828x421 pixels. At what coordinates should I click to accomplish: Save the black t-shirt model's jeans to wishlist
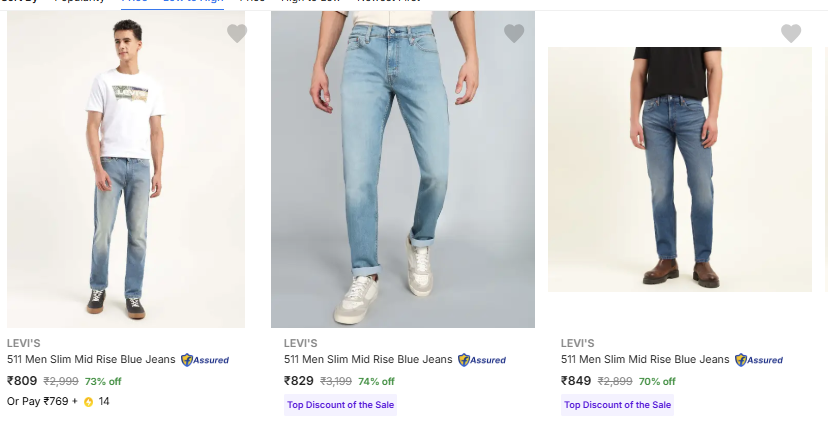791,34
